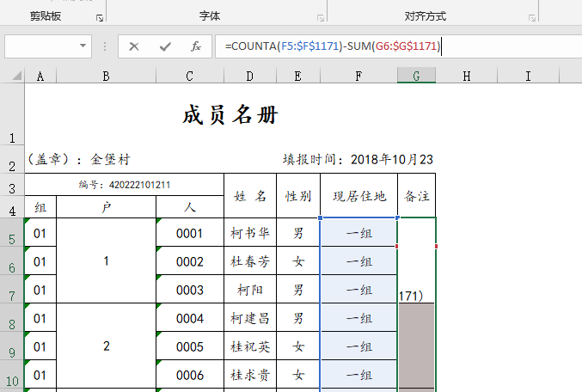Click 一组 cell in 柯建昌 row

coord(359,317)
